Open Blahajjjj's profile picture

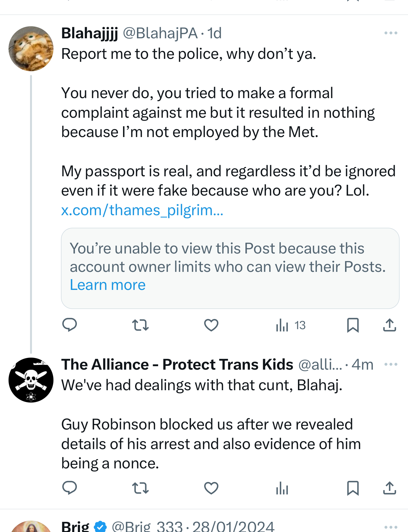point(31,48)
